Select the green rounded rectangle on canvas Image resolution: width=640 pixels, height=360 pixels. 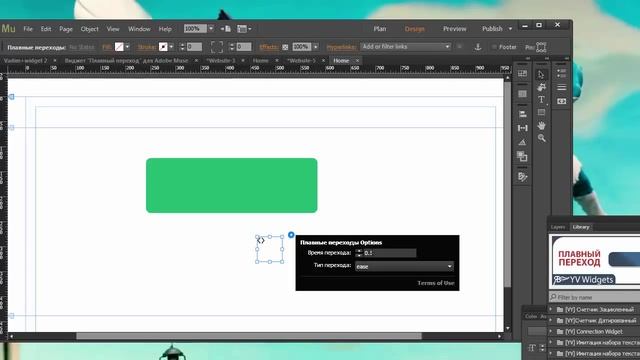(x=231, y=185)
